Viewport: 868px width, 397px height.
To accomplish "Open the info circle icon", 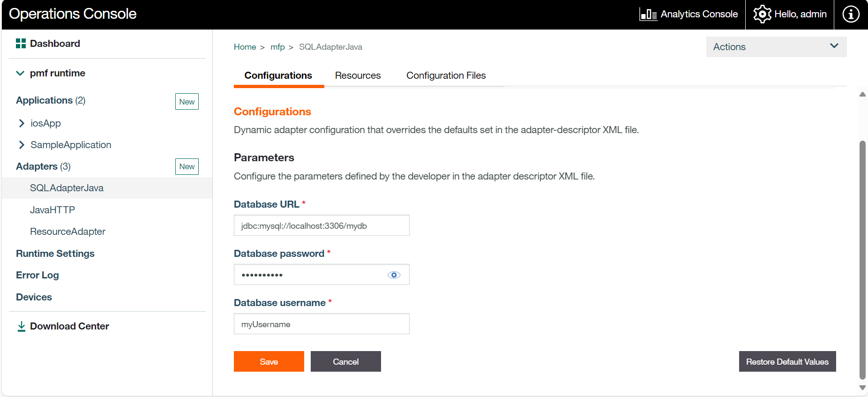I will tap(851, 14).
